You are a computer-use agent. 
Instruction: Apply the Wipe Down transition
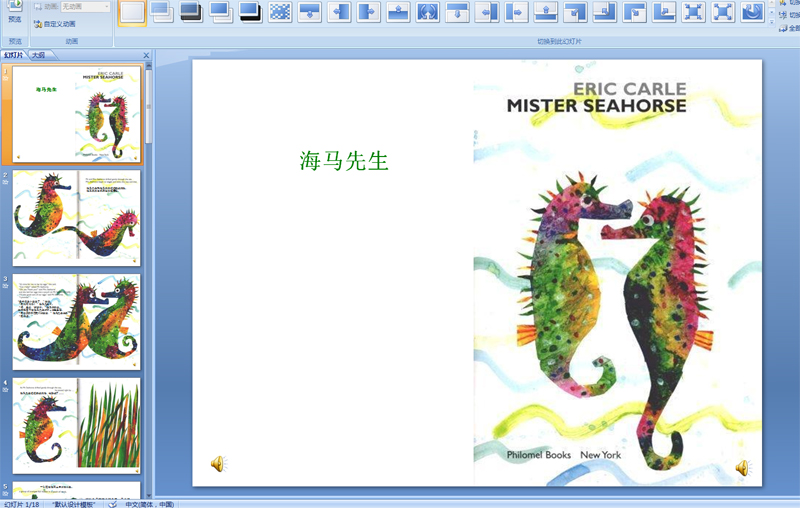pyautogui.click(x=310, y=12)
